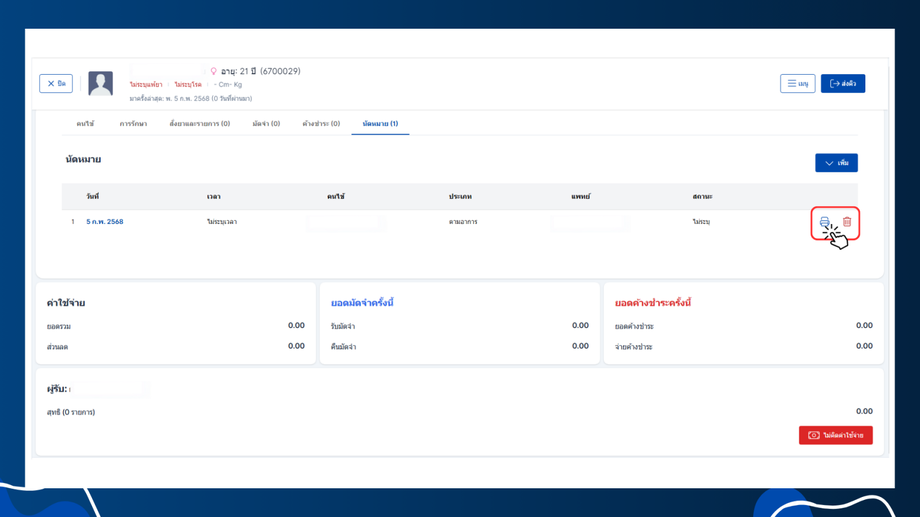Select the มัดจำ (0) tab
920x517 pixels.
266,124
